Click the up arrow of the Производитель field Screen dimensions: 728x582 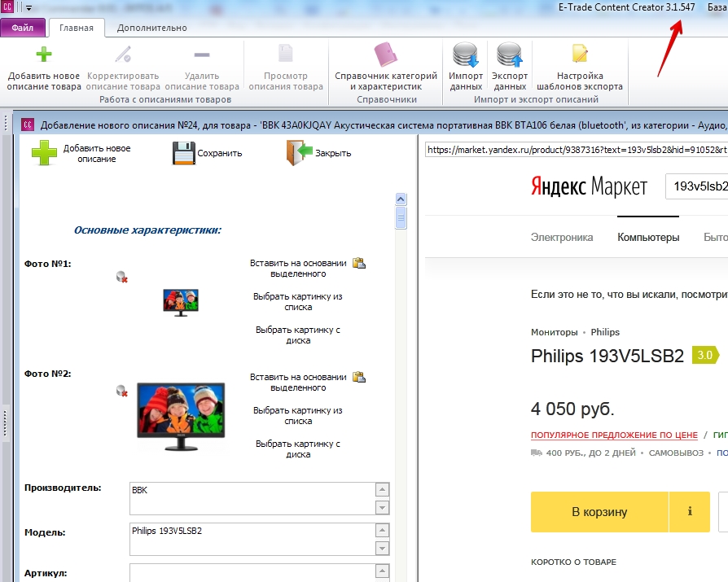tap(382, 490)
